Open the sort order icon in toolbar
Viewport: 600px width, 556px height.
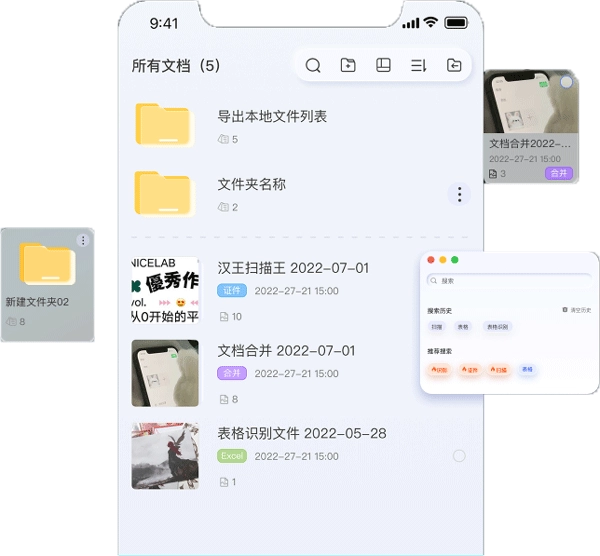(418, 66)
